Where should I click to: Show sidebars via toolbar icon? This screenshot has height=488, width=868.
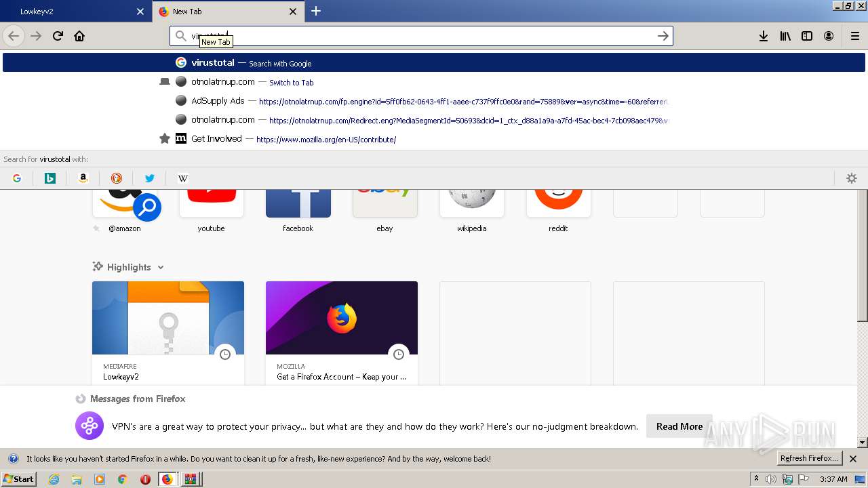click(807, 36)
